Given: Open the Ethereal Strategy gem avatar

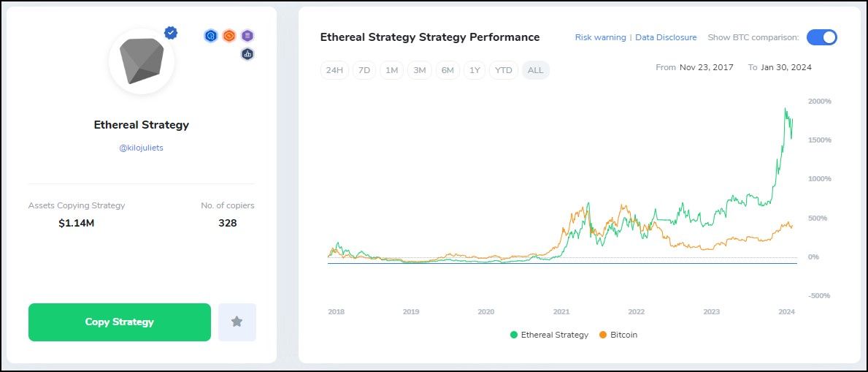Looking at the screenshot, I should pos(142,61).
